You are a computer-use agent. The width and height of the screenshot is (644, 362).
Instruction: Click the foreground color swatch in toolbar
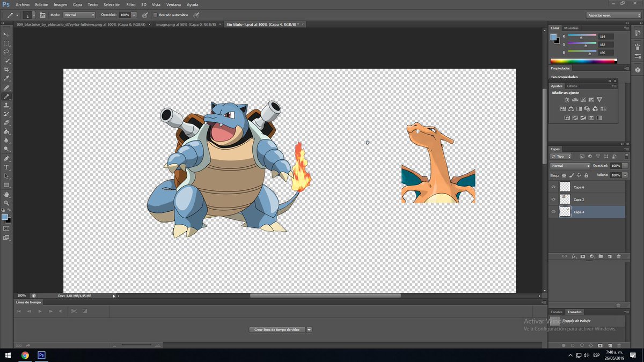click(4, 217)
